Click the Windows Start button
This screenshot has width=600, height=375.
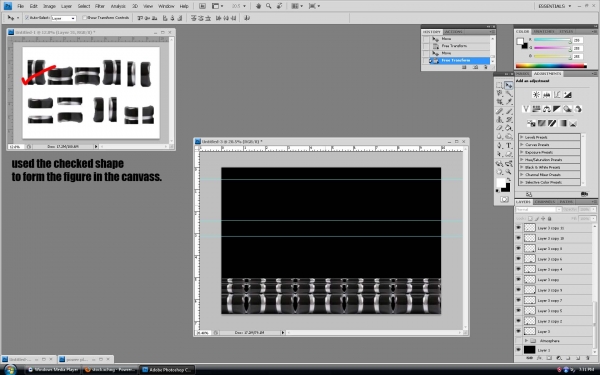(10, 370)
